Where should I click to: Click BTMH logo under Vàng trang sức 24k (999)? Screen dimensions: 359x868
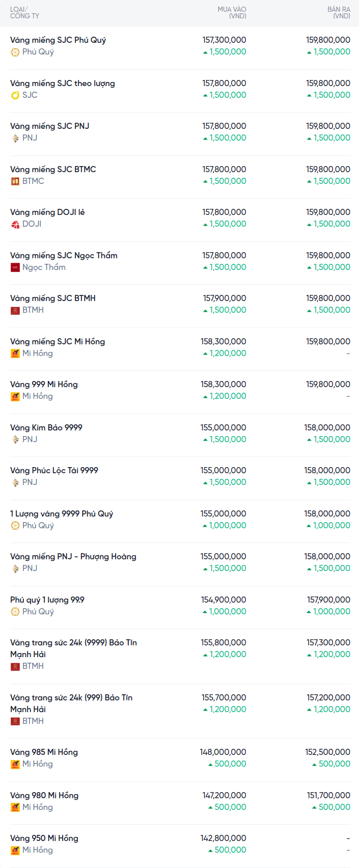pos(15,721)
